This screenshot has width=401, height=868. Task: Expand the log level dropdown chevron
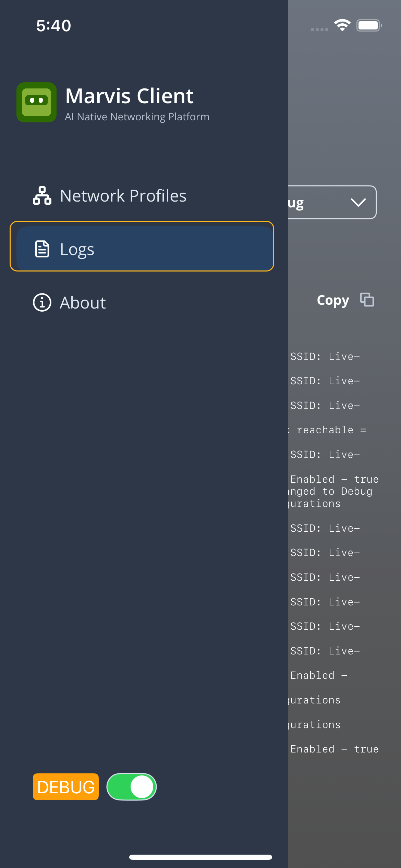coord(358,202)
